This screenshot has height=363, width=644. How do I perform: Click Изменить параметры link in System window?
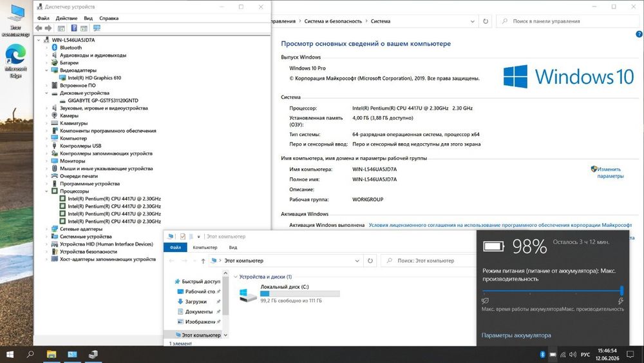(x=610, y=173)
